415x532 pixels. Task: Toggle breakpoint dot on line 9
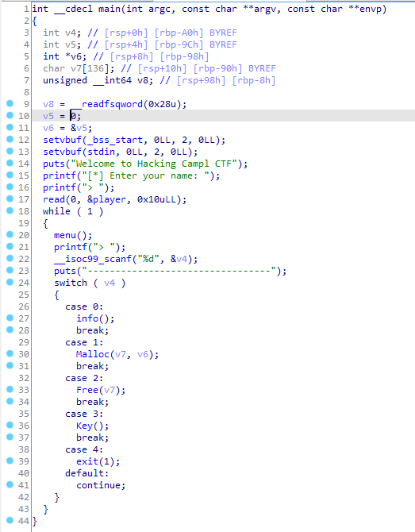[x=10, y=103]
